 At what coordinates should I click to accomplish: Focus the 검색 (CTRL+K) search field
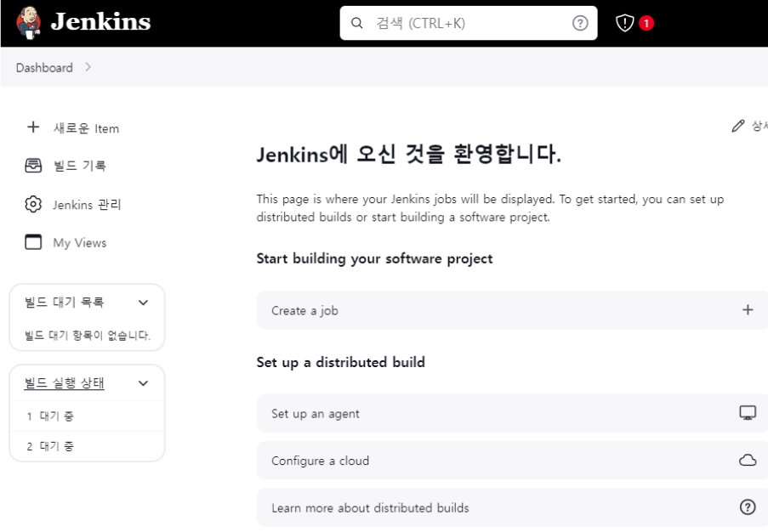pos(469,23)
